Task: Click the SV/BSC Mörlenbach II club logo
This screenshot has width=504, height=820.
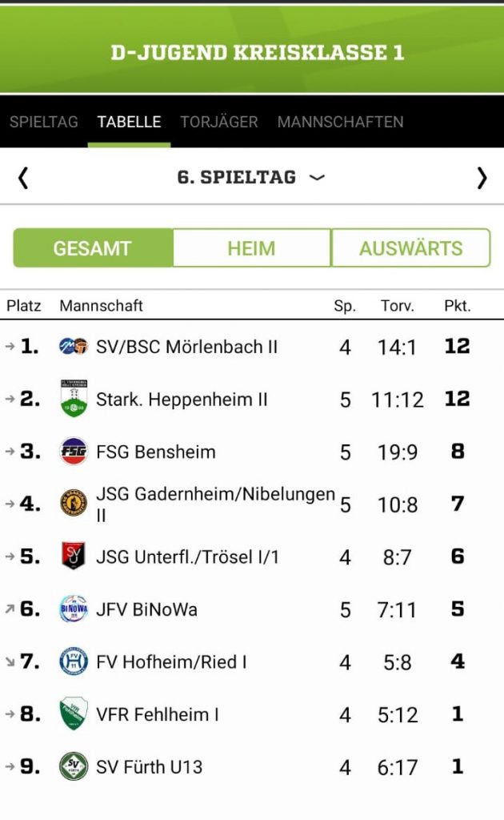Action: (74, 347)
